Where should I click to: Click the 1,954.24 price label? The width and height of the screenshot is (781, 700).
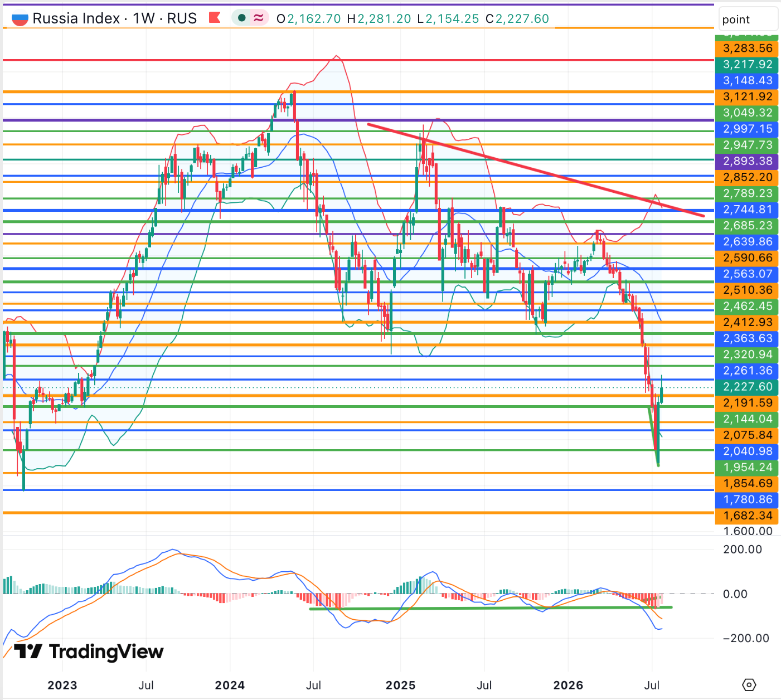pos(747,468)
